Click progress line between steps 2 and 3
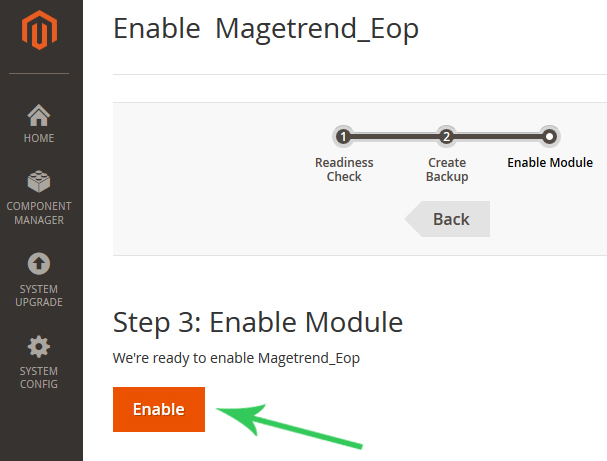 498,136
